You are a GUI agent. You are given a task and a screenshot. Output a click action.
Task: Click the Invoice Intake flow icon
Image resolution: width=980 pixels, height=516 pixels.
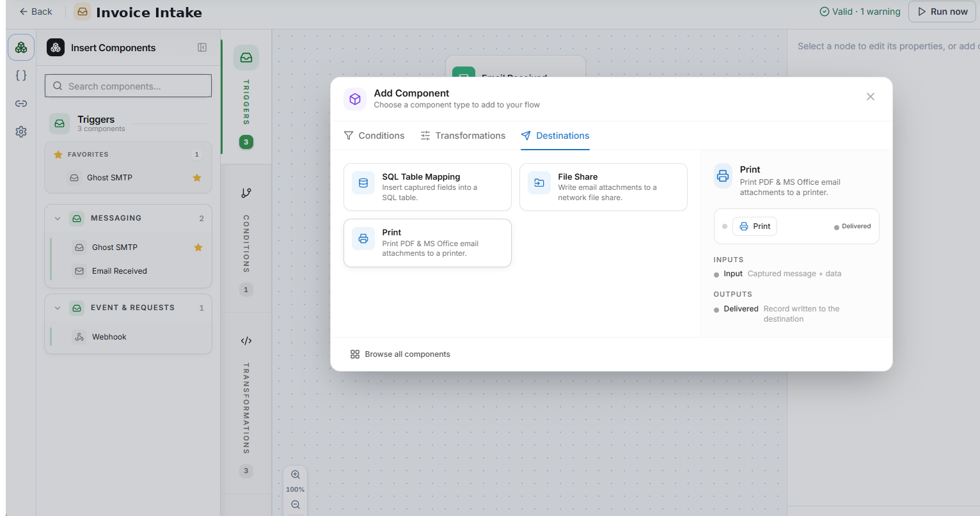tap(83, 12)
